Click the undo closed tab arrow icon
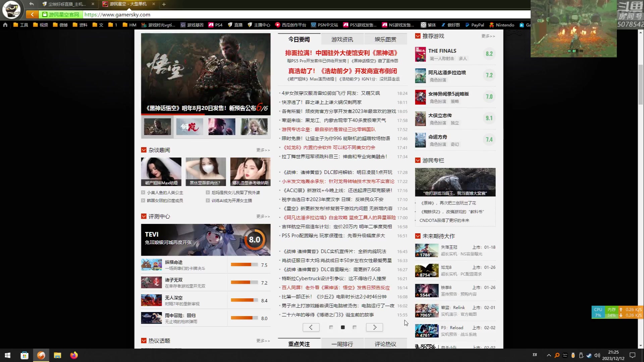Image resolution: width=644 pixels, height=362 pixels. [x=32, y=4]
